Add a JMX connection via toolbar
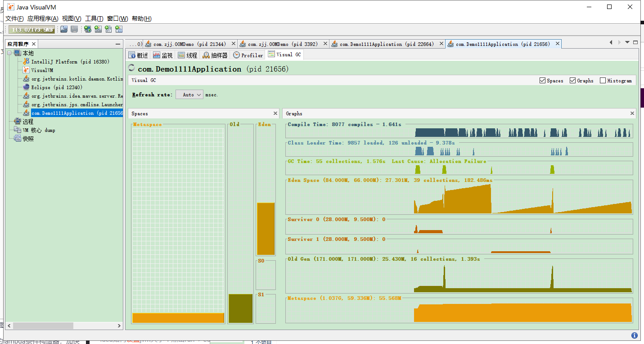 pos(98,29)
